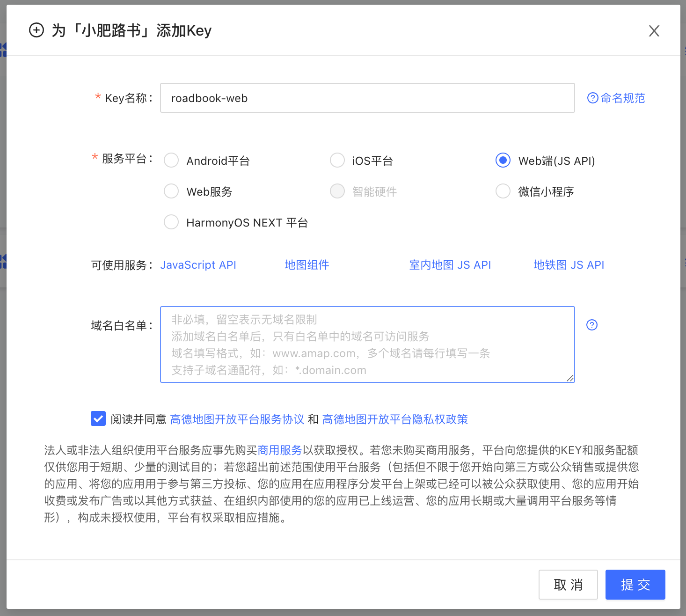Image resolution: width=686 pixels, height=616 pixels.
Task: Click into the 域名白名单 textarea
Action: pyautogui.click(x=367, y=345)
